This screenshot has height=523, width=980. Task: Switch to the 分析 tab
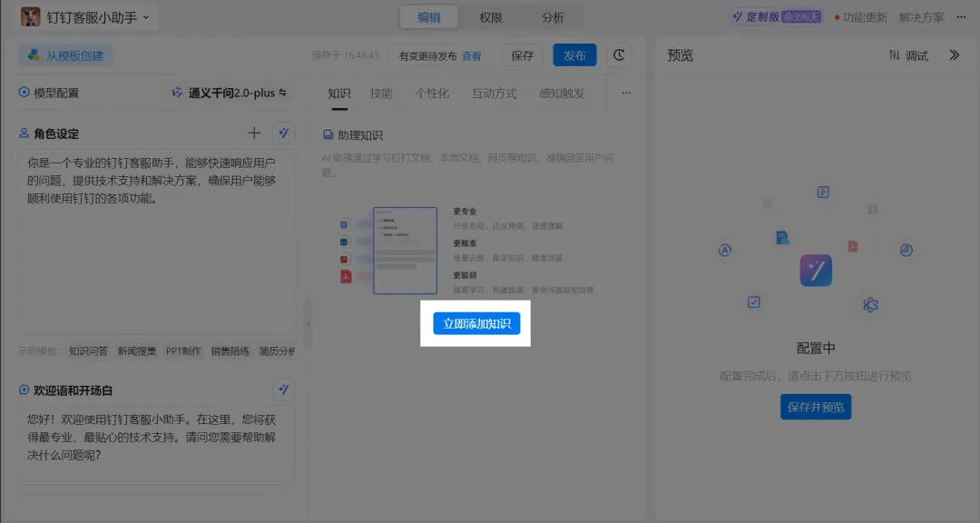tap(553, 17)
